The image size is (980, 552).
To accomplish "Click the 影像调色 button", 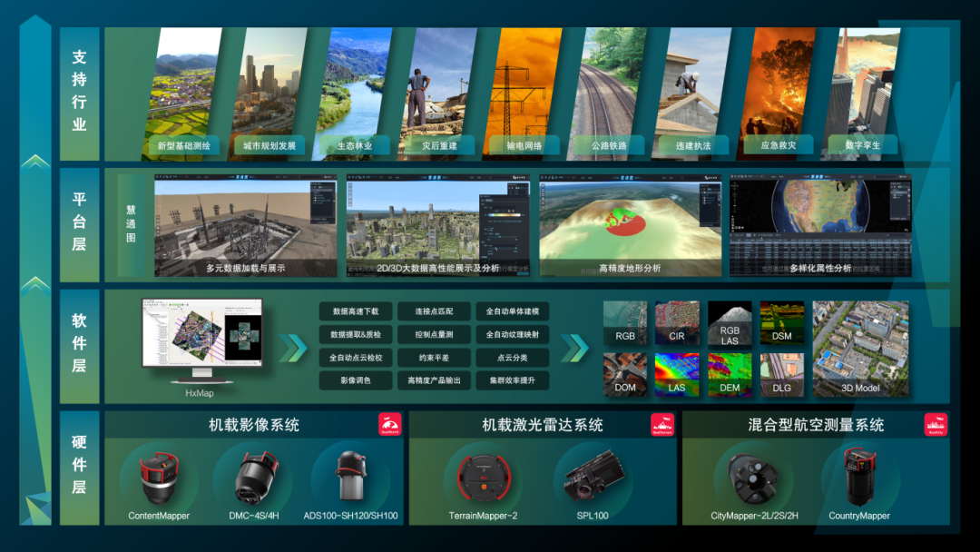I will point(356,380).
